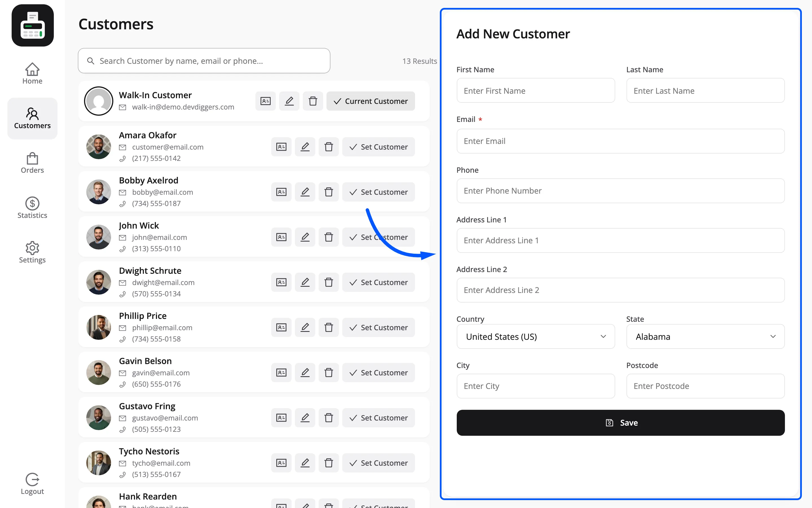The image size is (812, 508).
Task: Set Dwight Schrute as customer
Action: click(x=378, y=282)
